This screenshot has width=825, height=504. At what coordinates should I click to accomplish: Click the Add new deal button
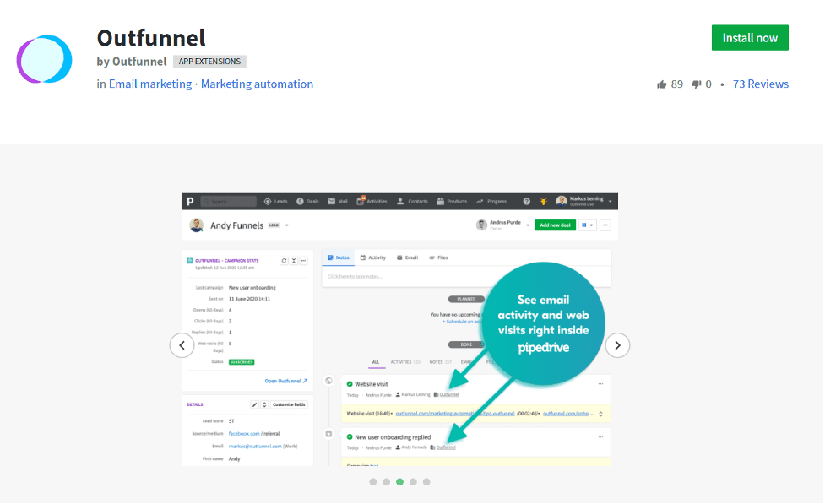coord(555,225)
